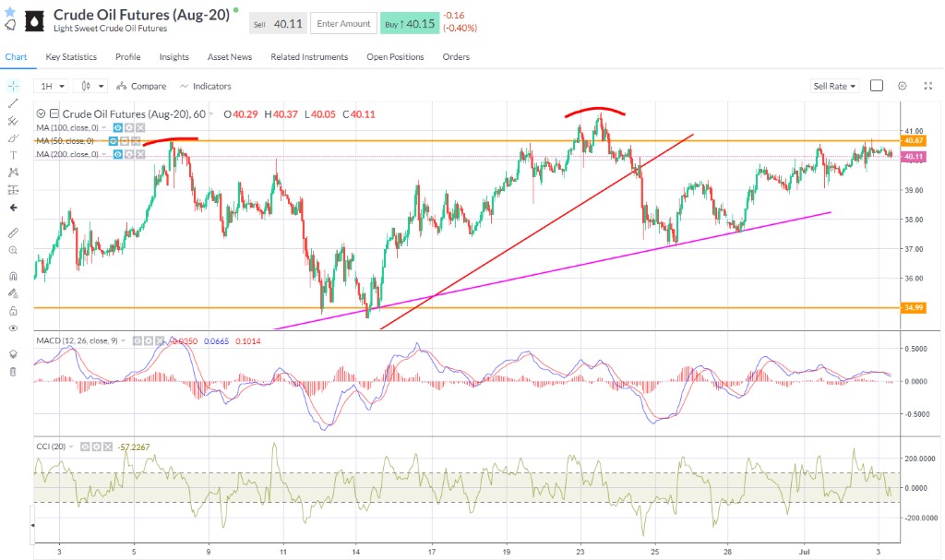Screen dimensions: 945x560
Task: Toggle visibility of MA 100 indicator
Action: tap(117, 127)
